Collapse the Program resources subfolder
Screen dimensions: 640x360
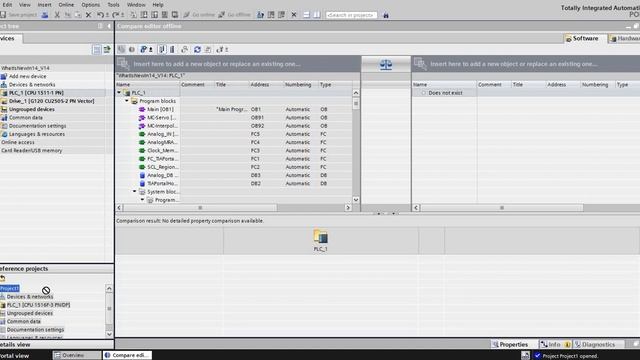pos(142,200)
